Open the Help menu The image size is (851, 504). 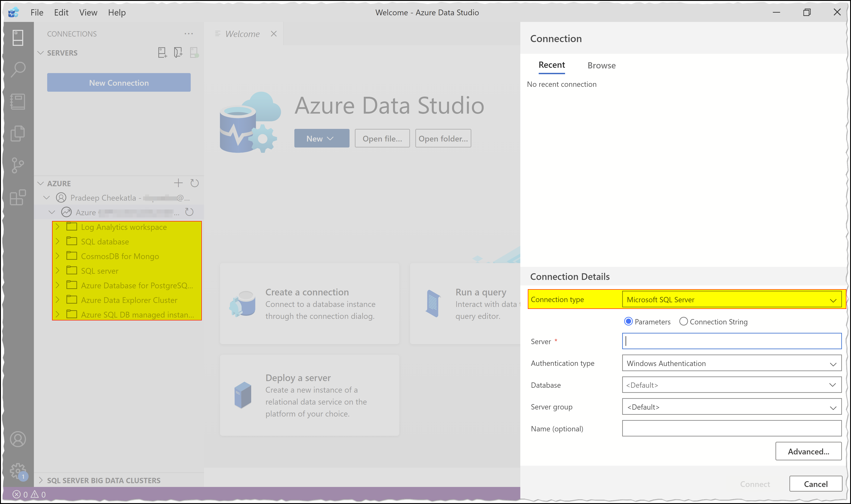tap(117, 12)
